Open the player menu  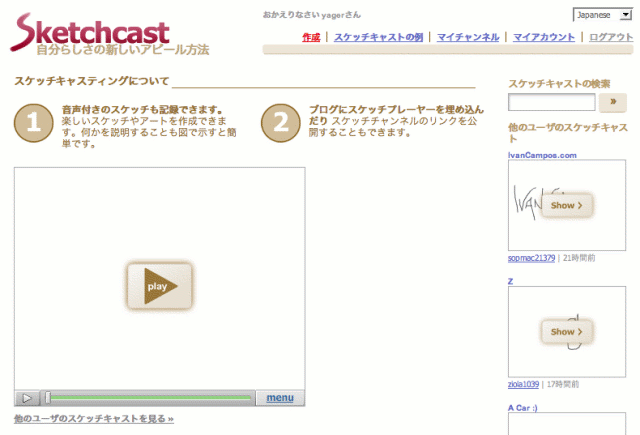pos(279,398)
